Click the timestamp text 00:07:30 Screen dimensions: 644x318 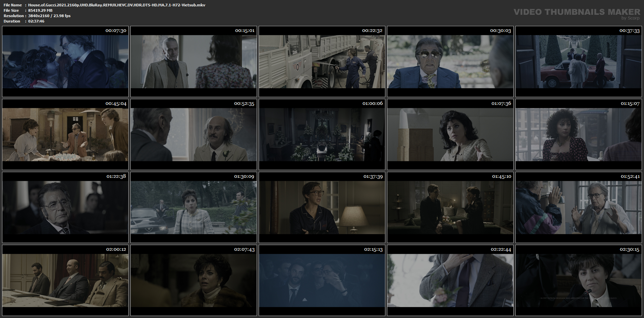116,31
